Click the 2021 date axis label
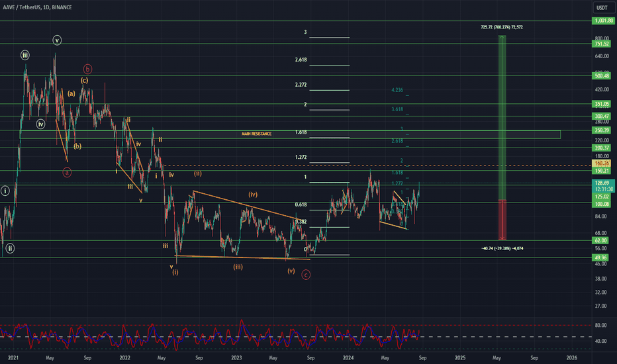This screenshot has width=617, height=364. tap(13, 357)
